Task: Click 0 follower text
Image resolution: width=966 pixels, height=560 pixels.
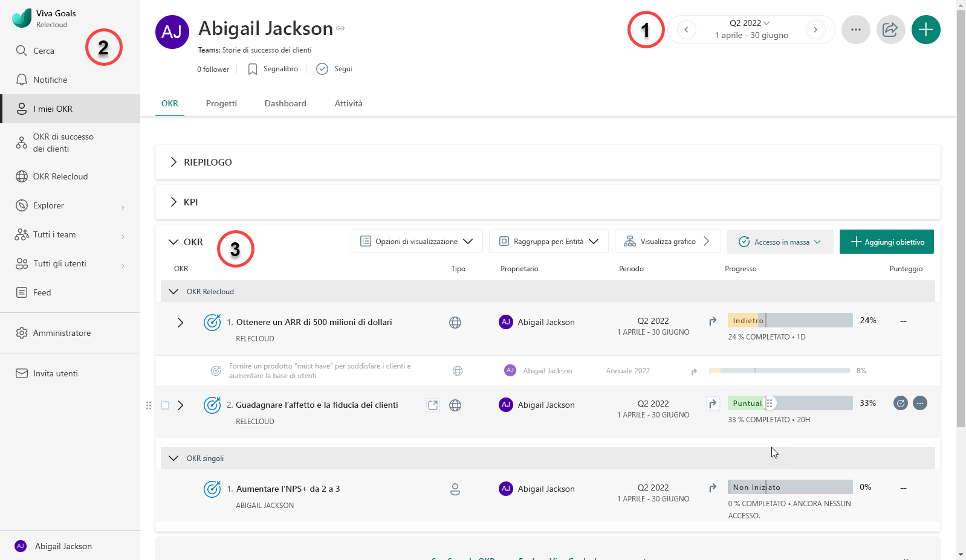Action: pos(213,69)
